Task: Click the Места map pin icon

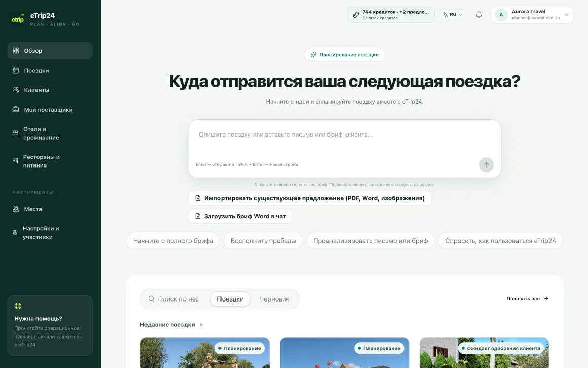Action: pyautogui.click(x=16, y=209)
